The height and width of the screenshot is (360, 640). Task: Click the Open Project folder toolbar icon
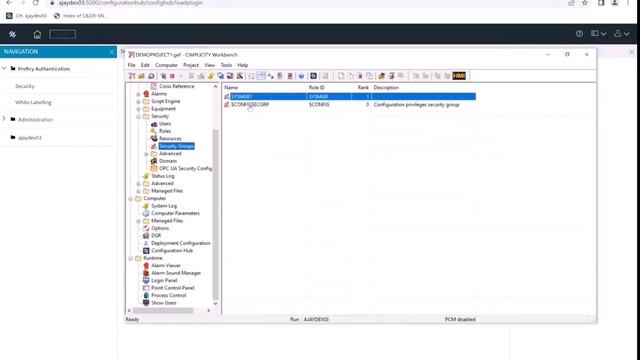click(x=141, y=76)
